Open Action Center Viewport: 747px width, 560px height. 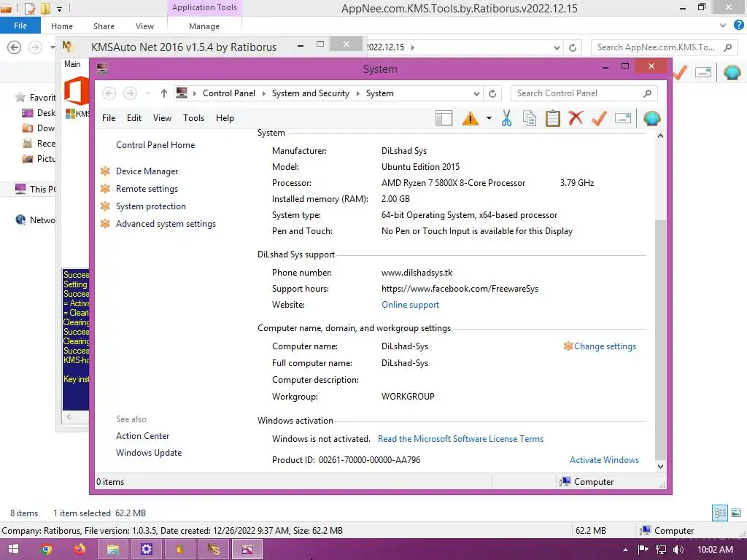[142, 436]
